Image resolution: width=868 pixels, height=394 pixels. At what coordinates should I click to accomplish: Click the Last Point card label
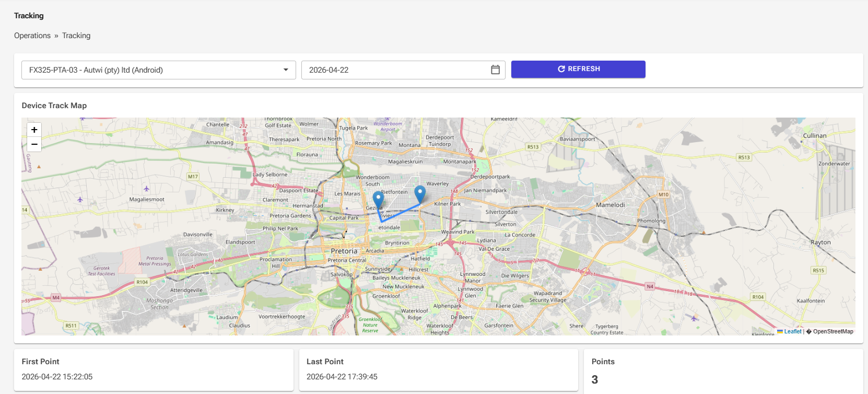(x=325, y=362)
